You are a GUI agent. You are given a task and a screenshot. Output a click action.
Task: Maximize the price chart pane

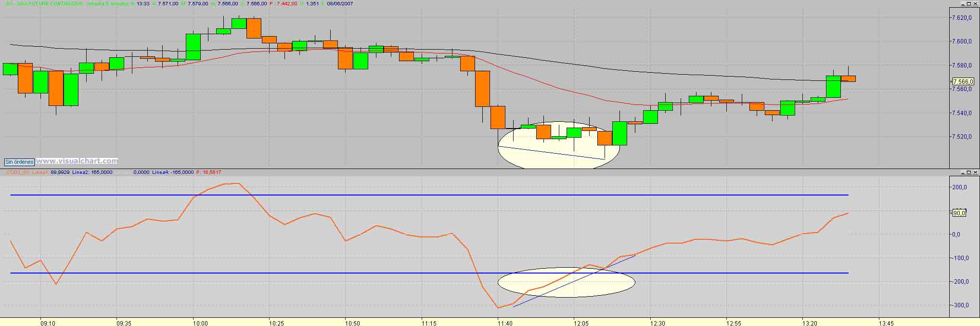point(969,3)
